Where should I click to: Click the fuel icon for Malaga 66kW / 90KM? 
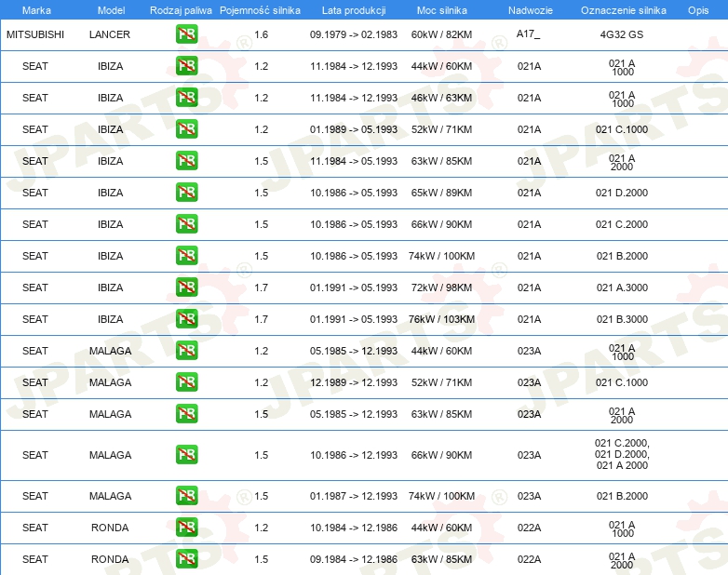(x=186, y=454)
